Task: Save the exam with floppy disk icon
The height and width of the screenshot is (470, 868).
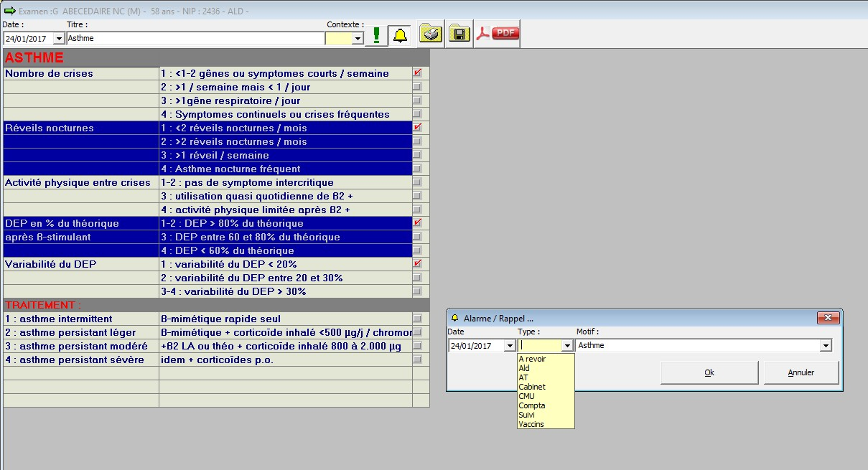Action: point(459,34)
